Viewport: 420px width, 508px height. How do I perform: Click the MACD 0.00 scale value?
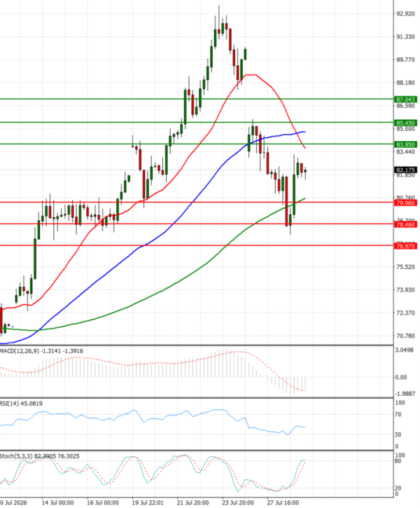click(401, 377)
